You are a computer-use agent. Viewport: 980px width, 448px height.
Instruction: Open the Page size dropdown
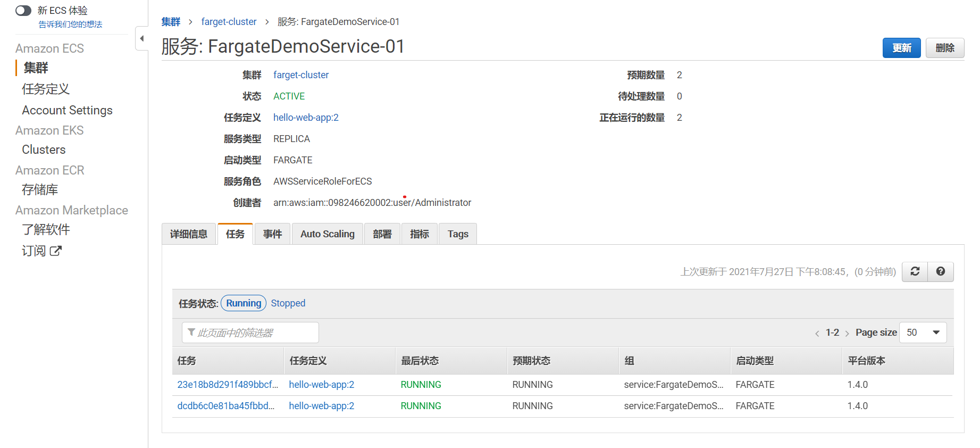tap(923, 333)
